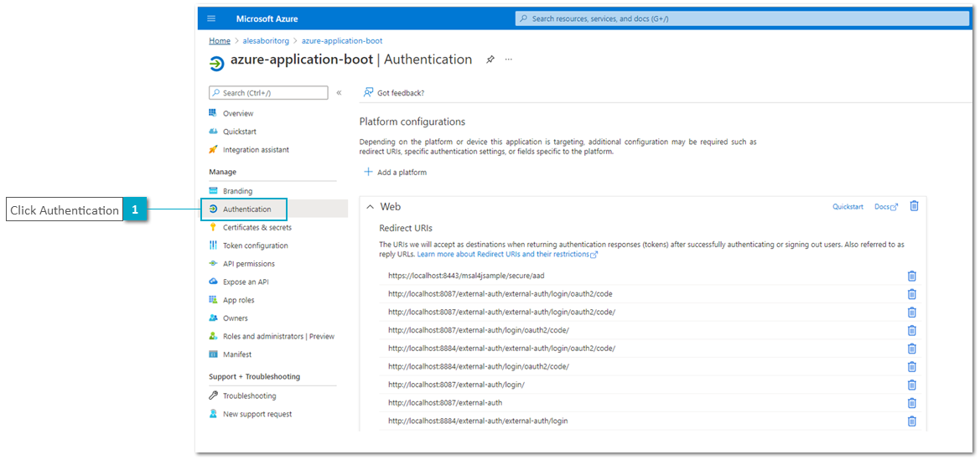
Task: Click the Redirect URIs heading
Action: [x=406, y=228]
